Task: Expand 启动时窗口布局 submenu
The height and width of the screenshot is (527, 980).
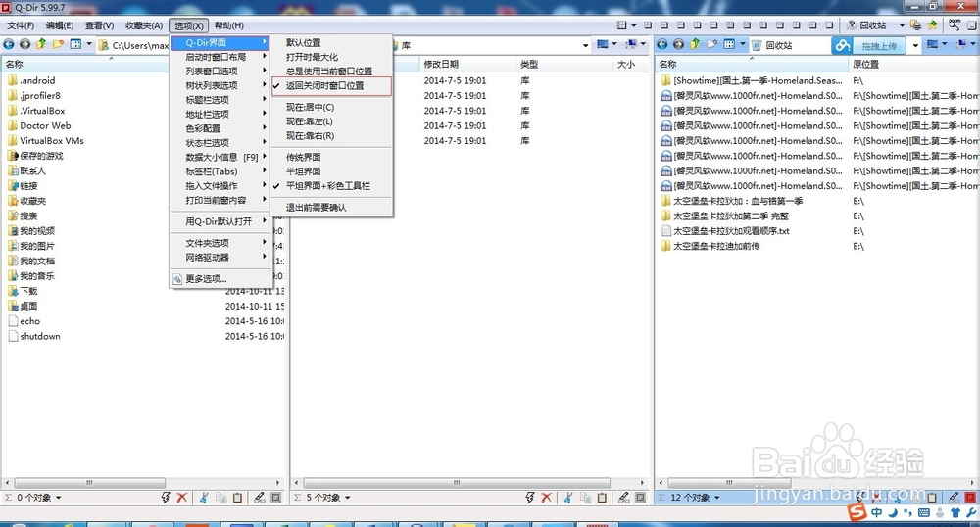Action: point(220,57)
